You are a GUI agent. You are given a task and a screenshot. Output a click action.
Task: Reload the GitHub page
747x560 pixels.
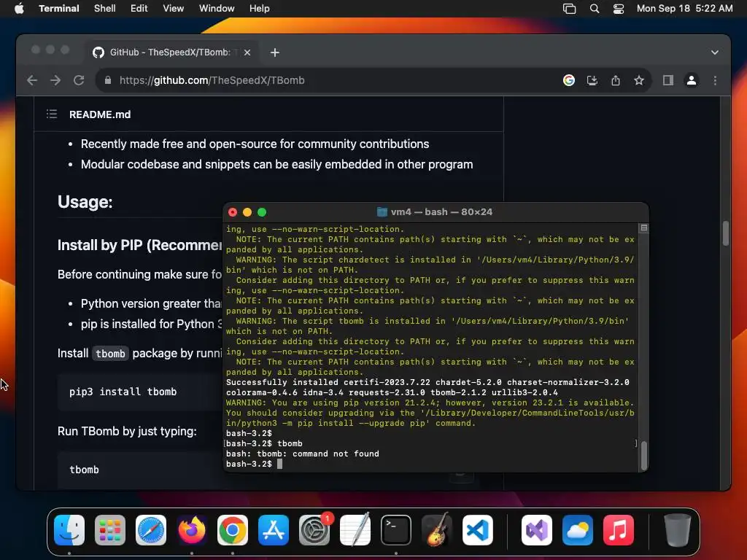click(79, 80)
